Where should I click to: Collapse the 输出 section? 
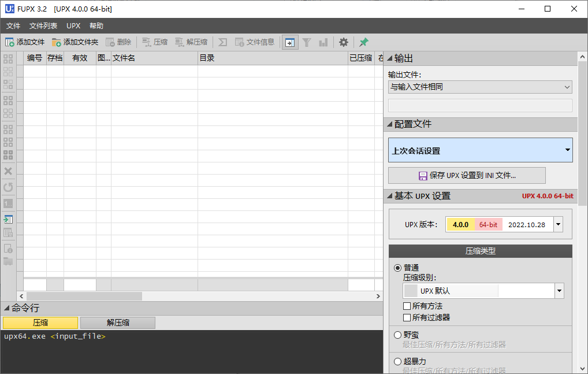point(390,58)
